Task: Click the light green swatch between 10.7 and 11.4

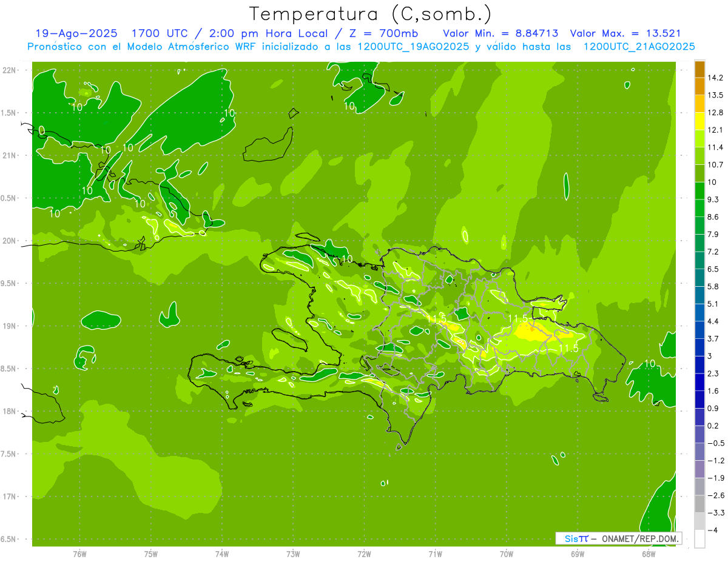Action: [699, 156]
